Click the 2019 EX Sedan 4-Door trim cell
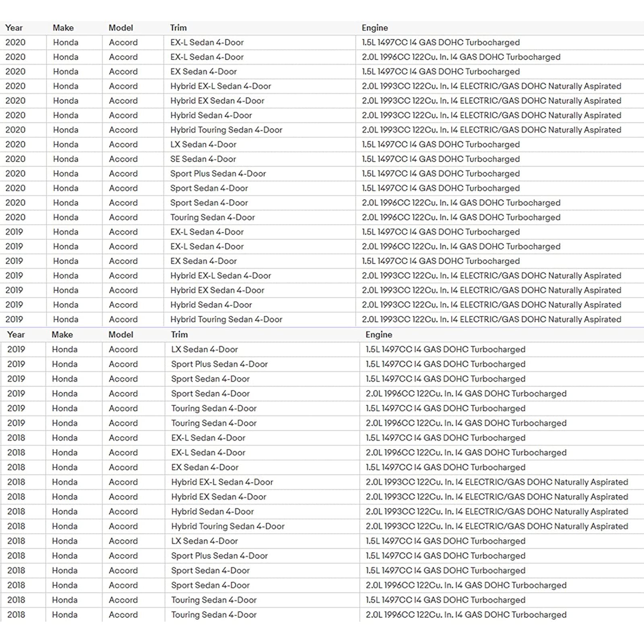The image size is (644, 644). (260, 261)
